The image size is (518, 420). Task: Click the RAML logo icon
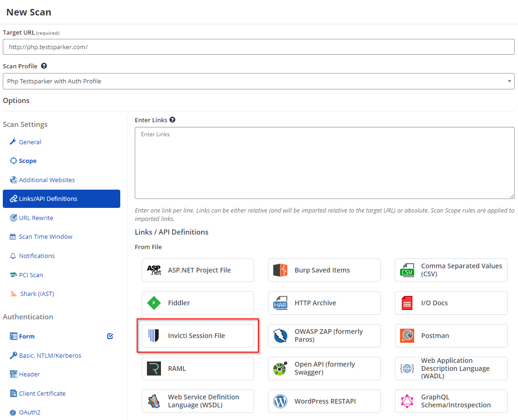click(154, 368)
